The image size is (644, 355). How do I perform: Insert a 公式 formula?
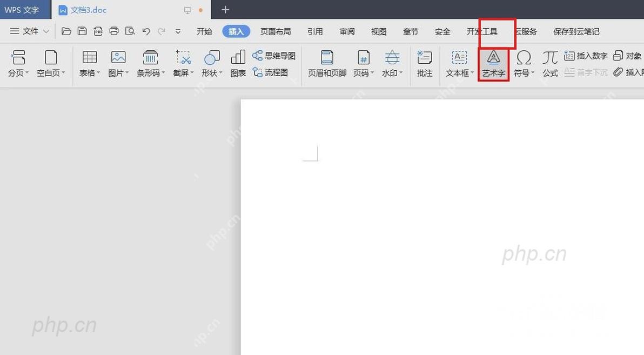(x=550, y=64)
